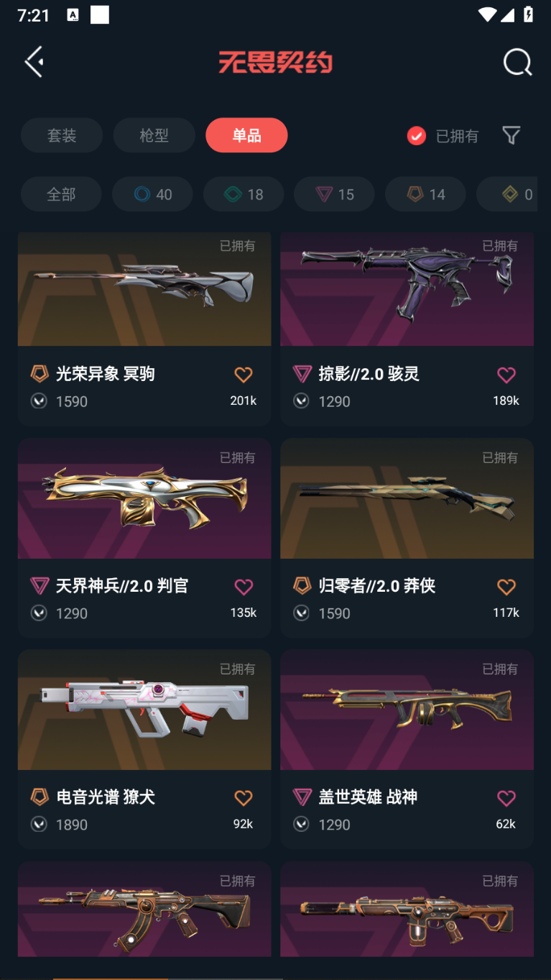Filter by pink triangle tier 15
The image size is (551, 980).
coord(334,194)
